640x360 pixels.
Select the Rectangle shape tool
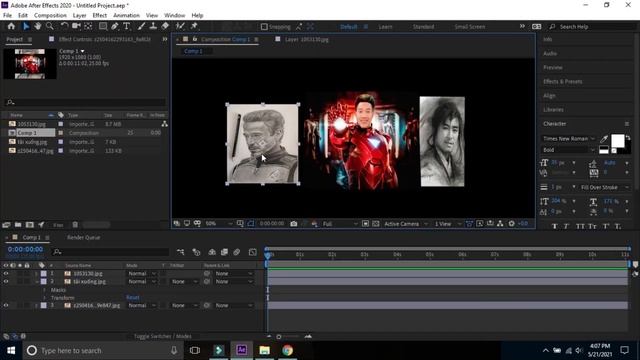point(103,26)
